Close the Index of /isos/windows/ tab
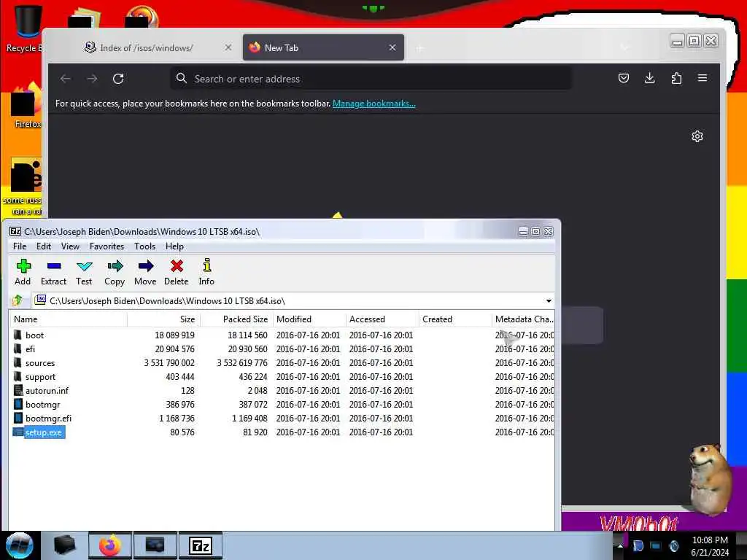This screenshot has width=747, height=560. pos(228,47)
